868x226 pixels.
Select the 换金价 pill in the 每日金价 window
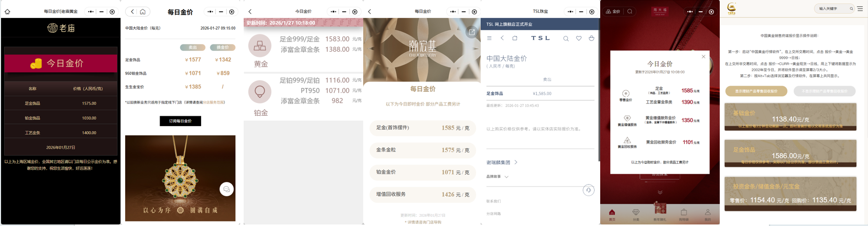pyautogui.click(x=223, y=47)
